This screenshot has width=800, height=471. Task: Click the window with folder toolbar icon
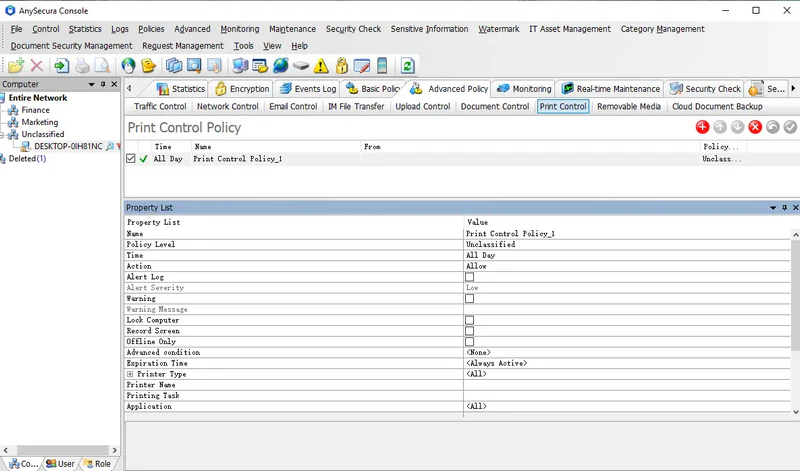(x=260, y=65)
